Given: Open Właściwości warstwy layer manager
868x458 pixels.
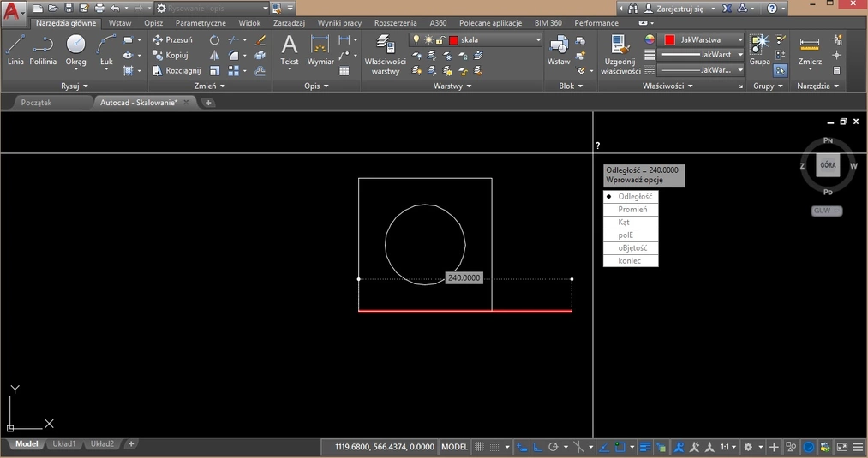Looking at the screenshot, I should point(386,54).
